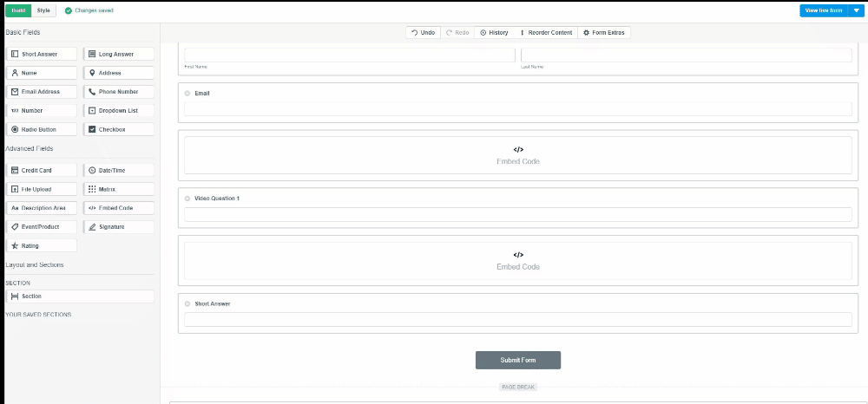Add a Matrix field

[x=118, y=189]
